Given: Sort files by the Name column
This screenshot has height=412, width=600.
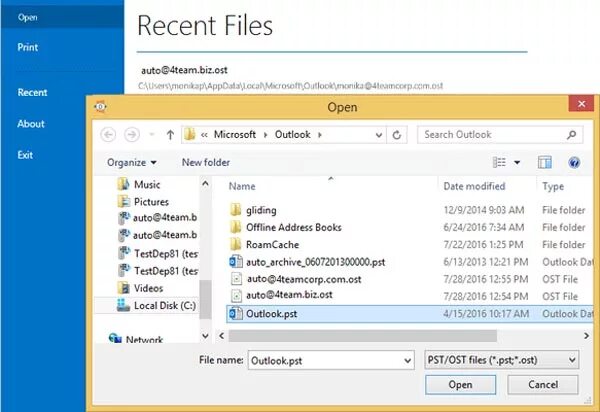Looking at the screenshot, I should tap(242, 186).
